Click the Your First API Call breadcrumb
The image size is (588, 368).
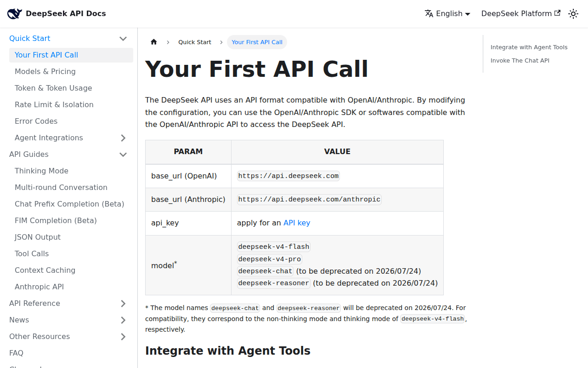pyautogui.click(x=257, y=42)
